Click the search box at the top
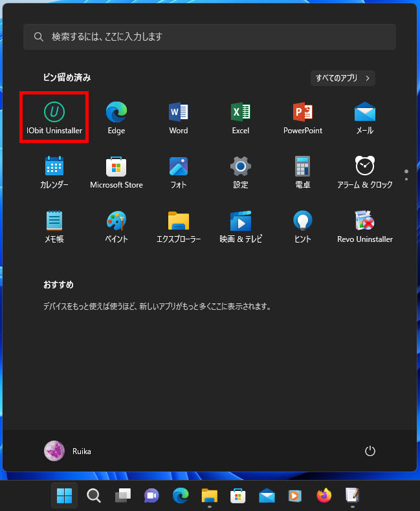The image size is (420, 511). click(x=210, y=37)
